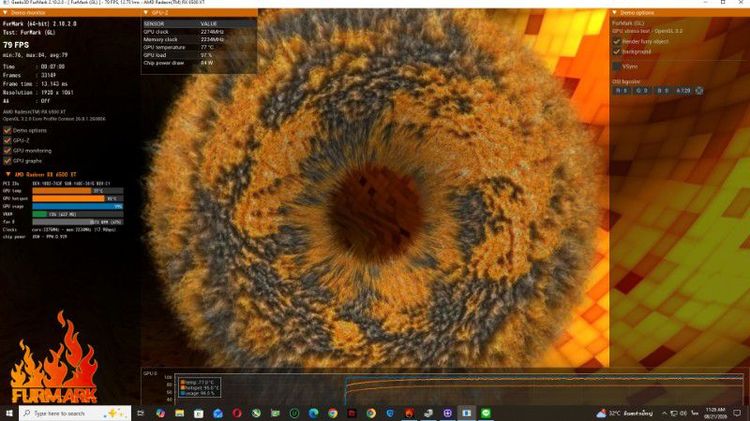Open the Microsoft Edge taskbar icon

pyautogui.click(x=313, y=413)
